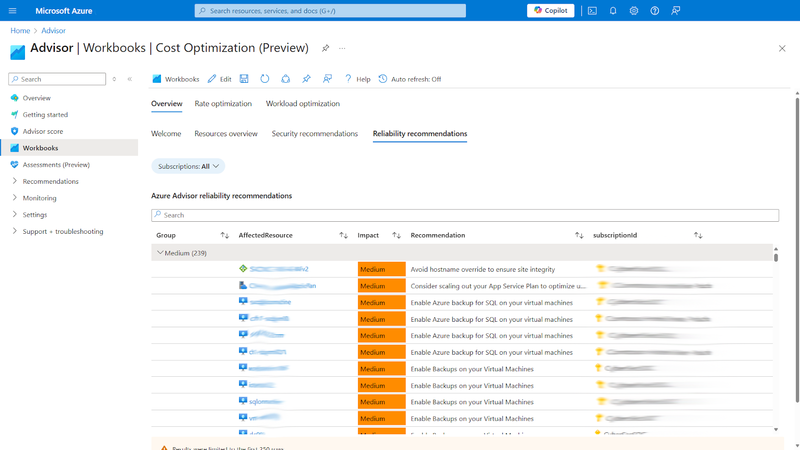
Task: Open the Security recommendations sub-tab
Action: click(315, 134)
